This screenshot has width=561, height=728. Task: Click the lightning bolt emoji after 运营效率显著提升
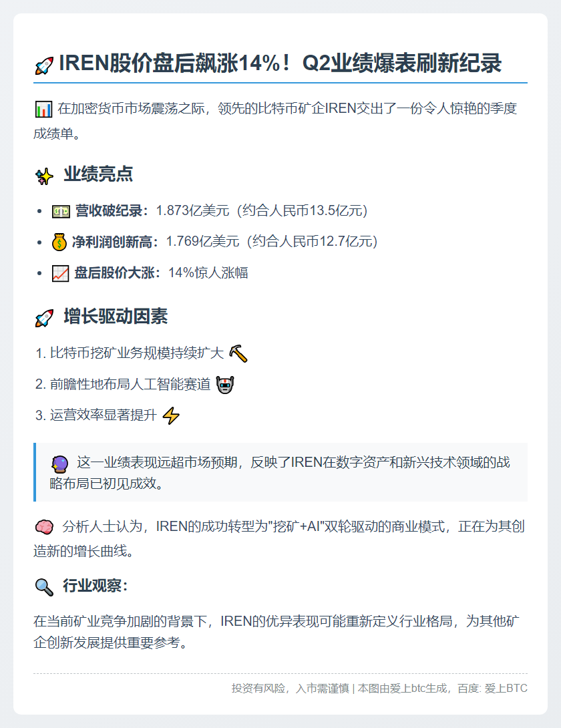click(171, 415)
